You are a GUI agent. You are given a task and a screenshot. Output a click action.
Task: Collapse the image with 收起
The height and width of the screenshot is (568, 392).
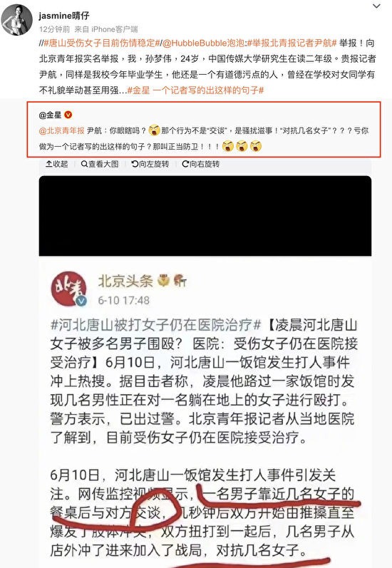tap(57, 164)
